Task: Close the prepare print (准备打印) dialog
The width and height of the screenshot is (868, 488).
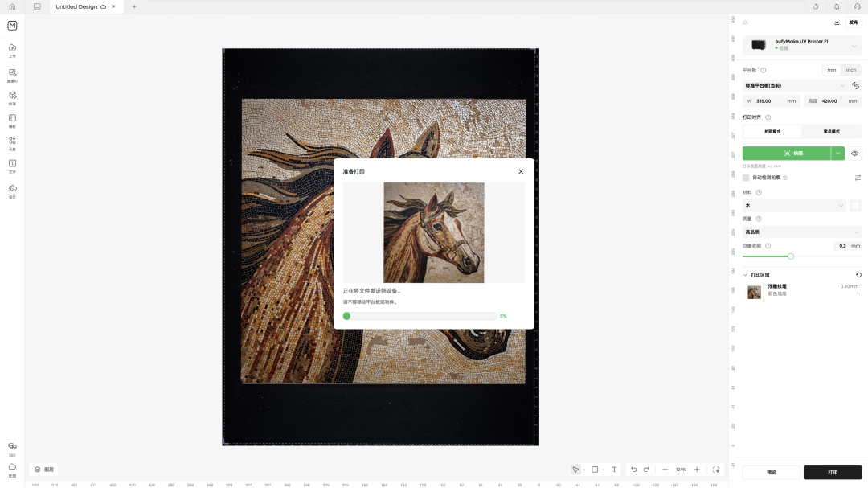Action: 521,172
